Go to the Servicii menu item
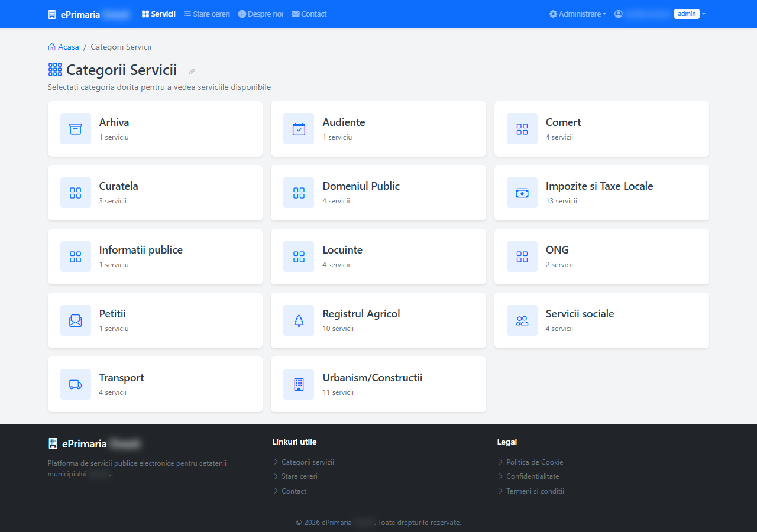 [x=158, y=14]
